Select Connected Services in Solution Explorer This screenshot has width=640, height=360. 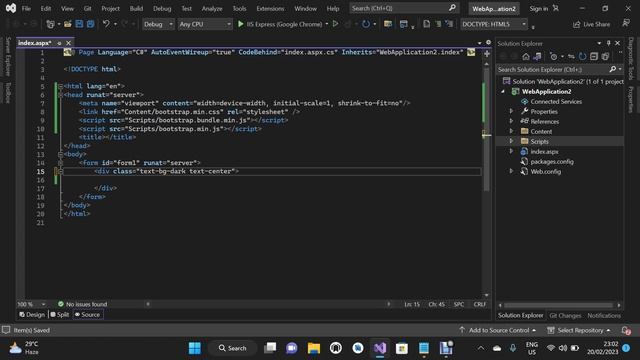coord(556,101)
